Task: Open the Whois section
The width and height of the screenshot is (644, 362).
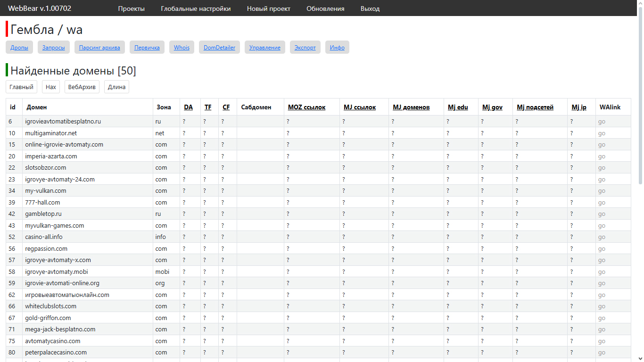Action: tap(182, 48)
